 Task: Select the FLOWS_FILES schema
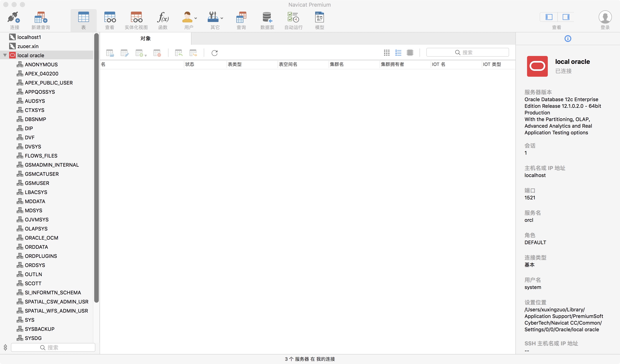41,156
